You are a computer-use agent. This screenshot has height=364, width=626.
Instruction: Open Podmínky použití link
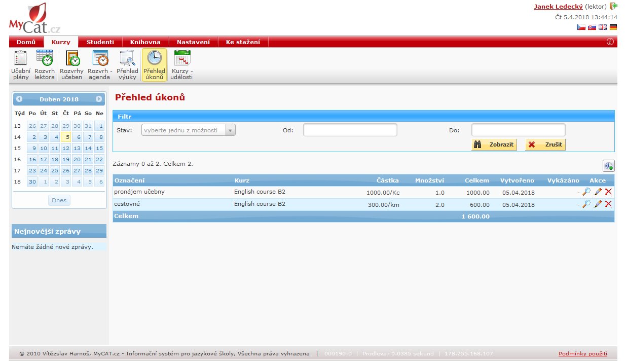point(582,354)
